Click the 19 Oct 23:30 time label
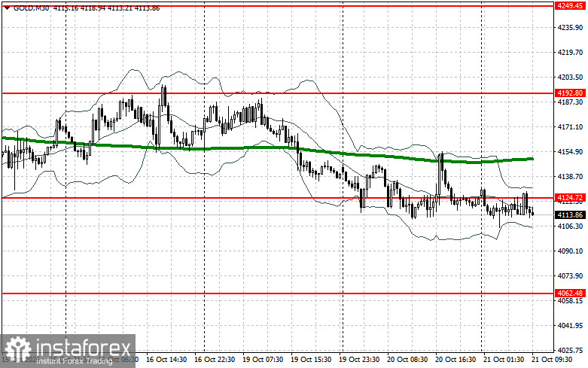Viewport: 588px width, 368px height. coord(359,360)
